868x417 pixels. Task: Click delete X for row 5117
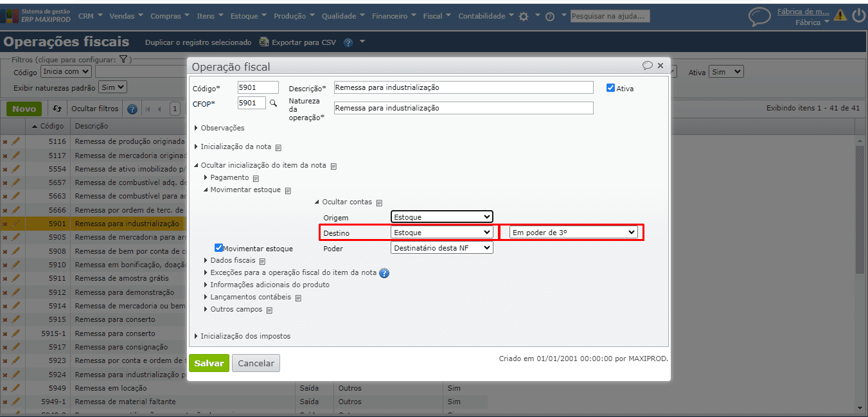pos(5,155)
